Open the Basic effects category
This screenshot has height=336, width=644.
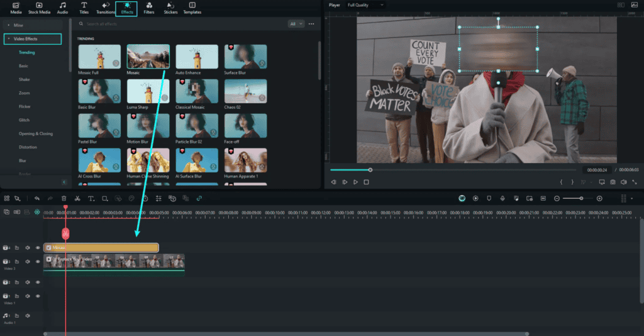pyautogui.click(x=23, y=66)
